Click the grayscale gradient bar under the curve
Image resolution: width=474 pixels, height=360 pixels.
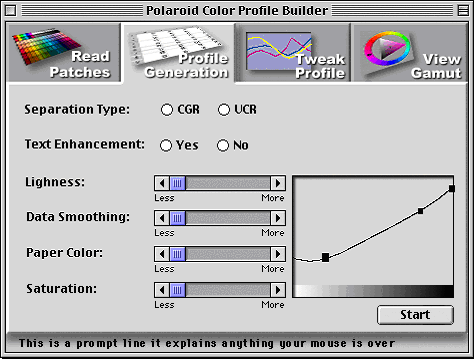click(x=373, y=291)
